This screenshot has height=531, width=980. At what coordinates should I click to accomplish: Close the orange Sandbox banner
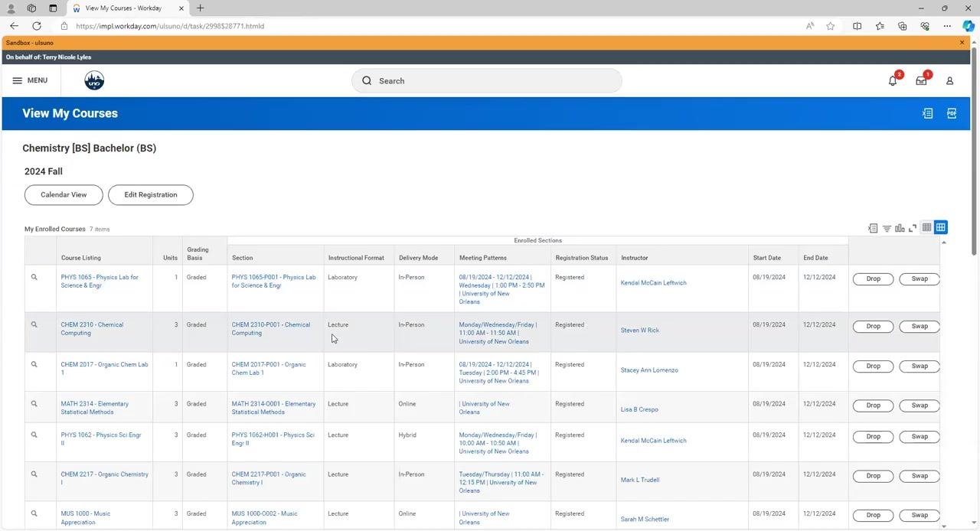click(x=962, y=43)
